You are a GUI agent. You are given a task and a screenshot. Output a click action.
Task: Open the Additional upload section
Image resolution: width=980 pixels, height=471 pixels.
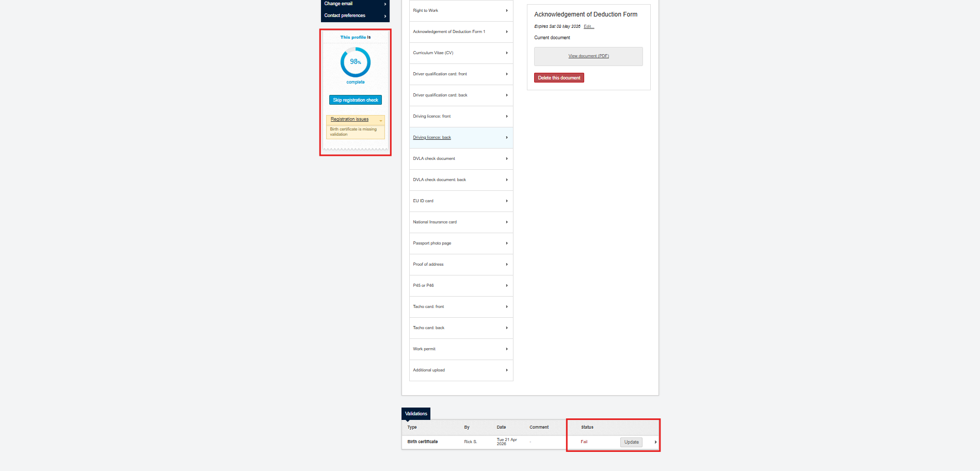pos(460,370)
